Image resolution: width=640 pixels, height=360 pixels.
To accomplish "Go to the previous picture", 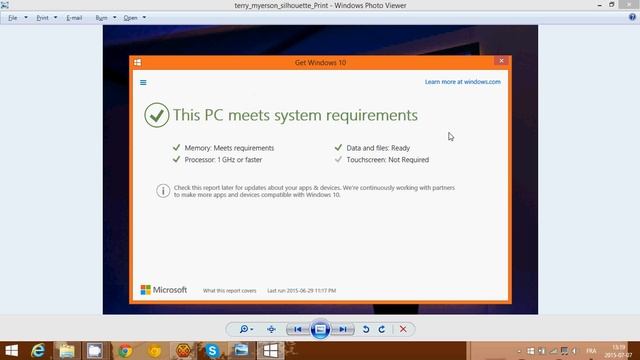I will [x=298, y=329].
